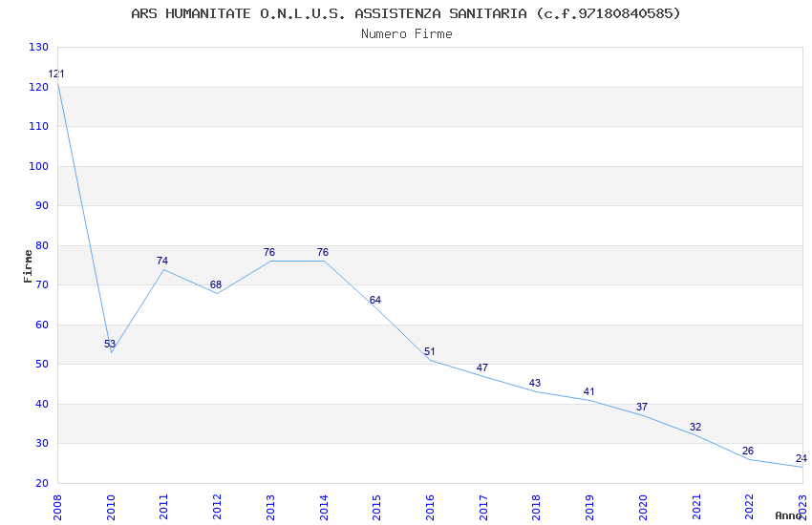Select the data label 74 for 2011
The height and width of the screenshot is (525, 812).
162,261
